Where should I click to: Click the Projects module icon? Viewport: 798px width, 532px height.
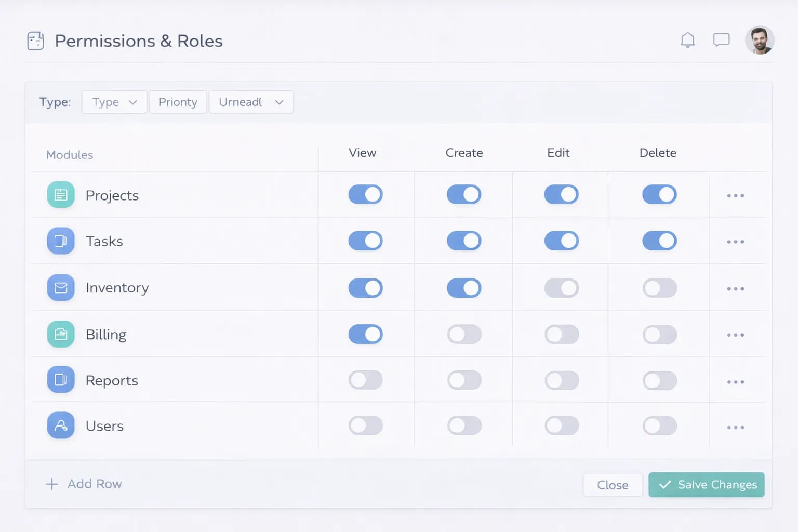(61, 195)
